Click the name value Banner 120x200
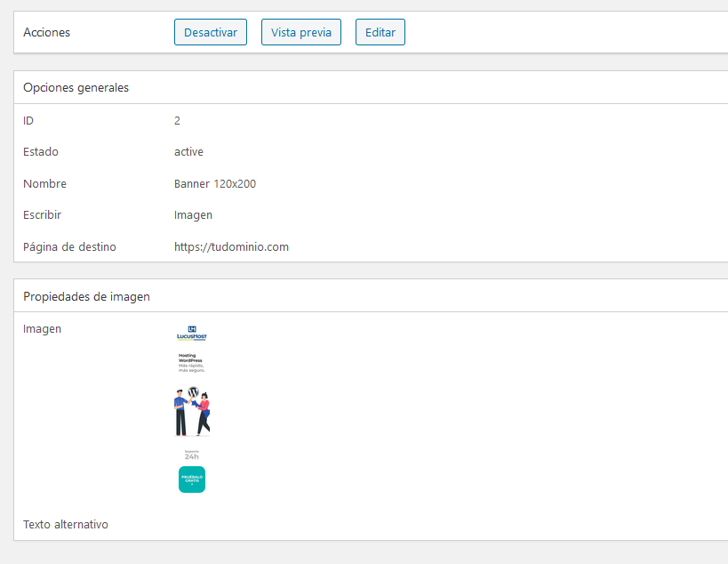 click(x=215, y=184)
